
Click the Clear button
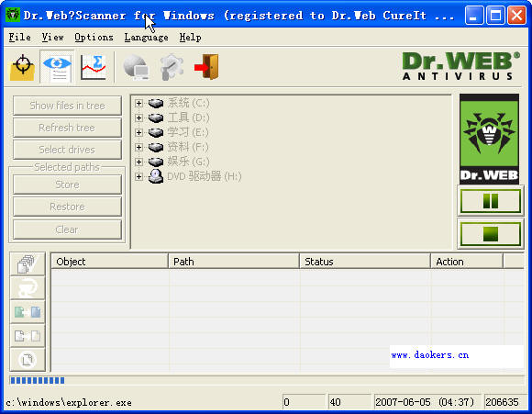click(x=67, y=229)
